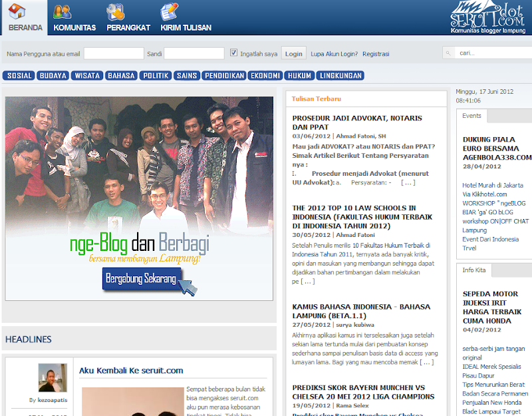This screenshot has width=532, height=416.
Task: Select the BUDAYA category
Action: tap(53, 75)
